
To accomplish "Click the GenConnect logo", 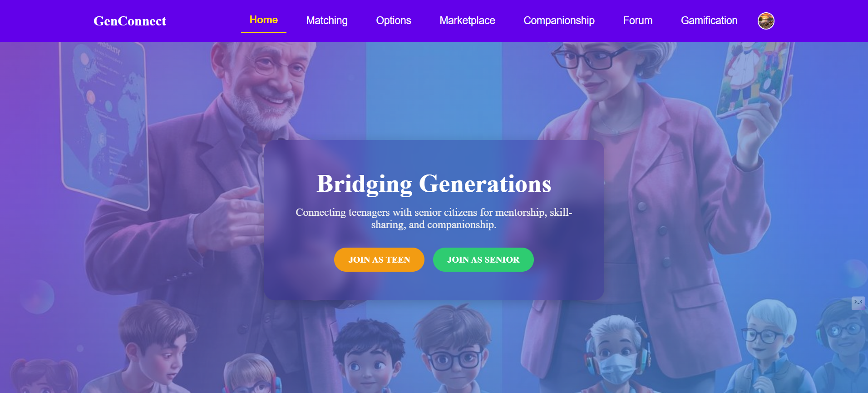I will tap(130, 21).
